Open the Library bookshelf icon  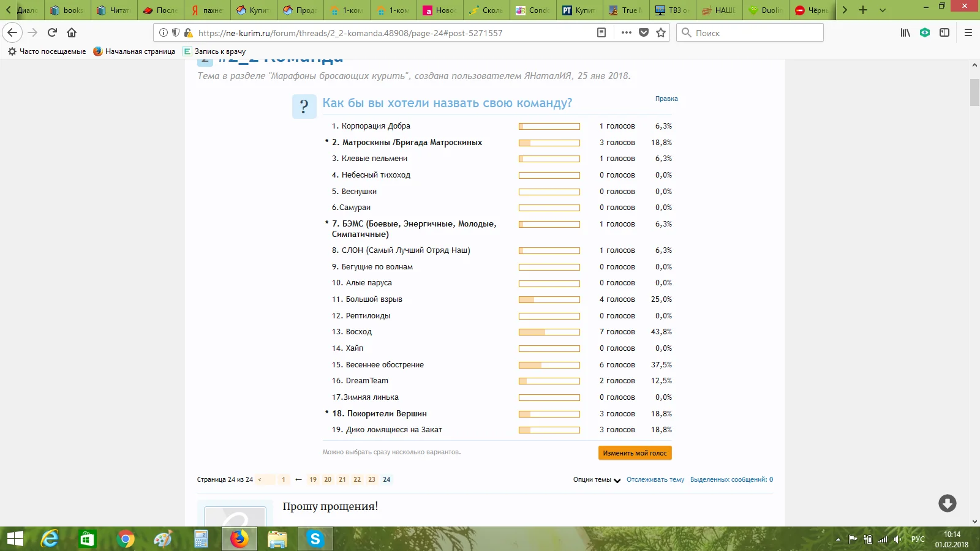905,32
